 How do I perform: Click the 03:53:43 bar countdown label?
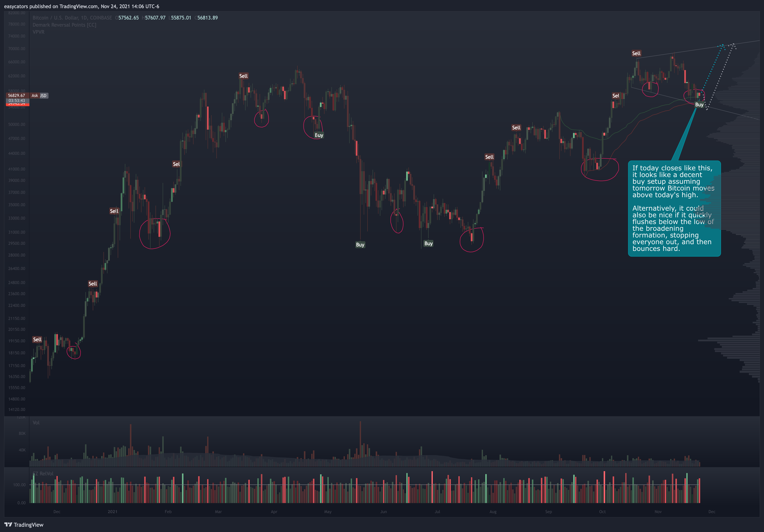[x=17, y=100]
